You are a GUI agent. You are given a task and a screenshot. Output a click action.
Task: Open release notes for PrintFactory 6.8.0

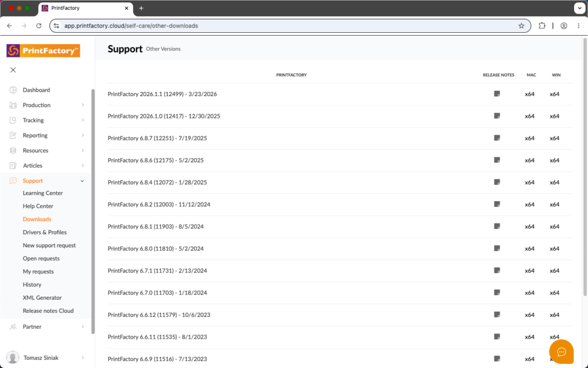pyautogui.click(x=497, y=248)
